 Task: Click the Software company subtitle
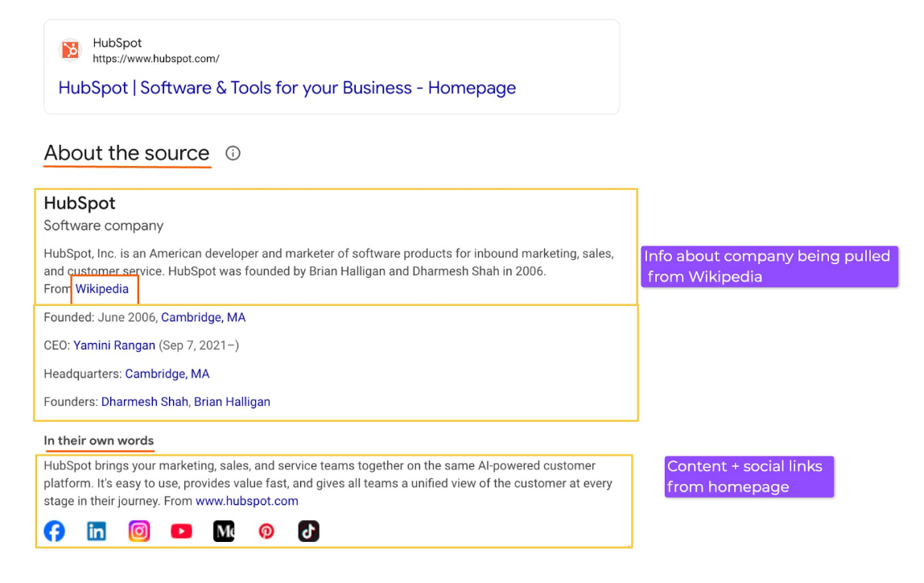(x=104, y=225)
